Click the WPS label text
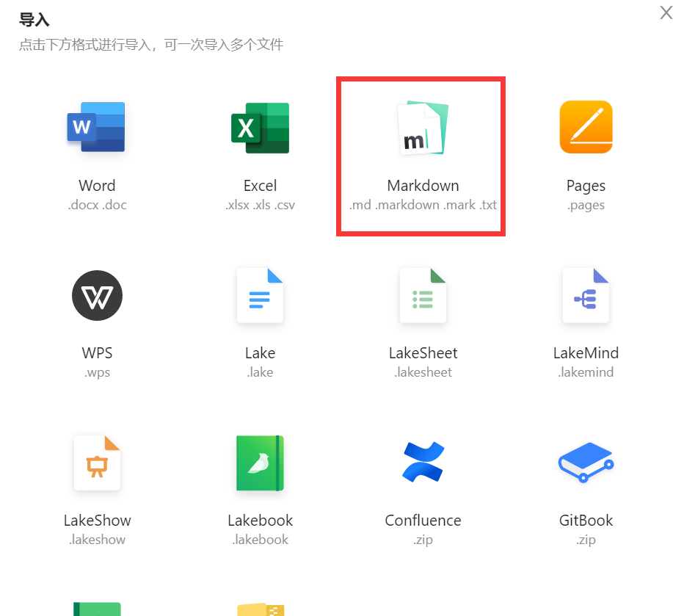 tap(97, 353)
